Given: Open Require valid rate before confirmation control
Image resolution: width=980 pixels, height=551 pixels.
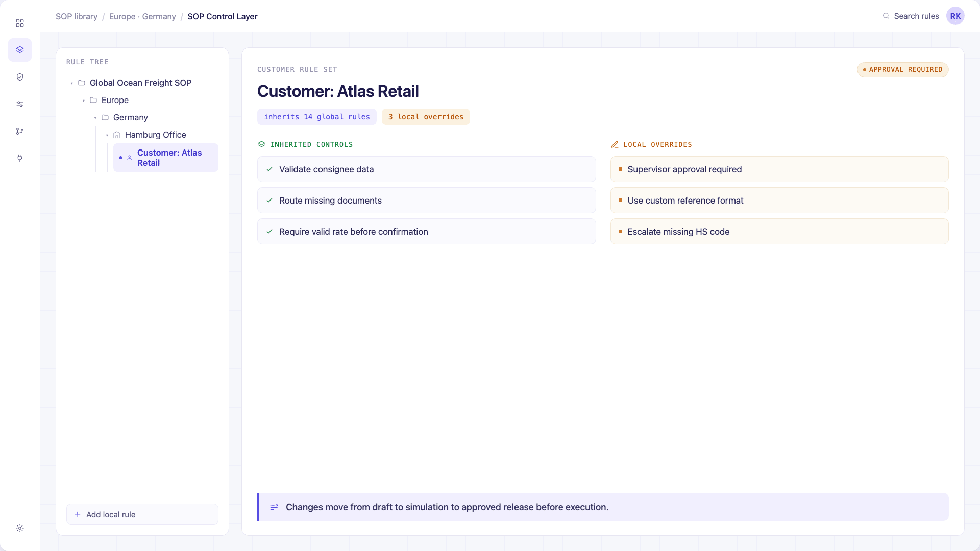Looking at the screenshot, I should (427, 232).
